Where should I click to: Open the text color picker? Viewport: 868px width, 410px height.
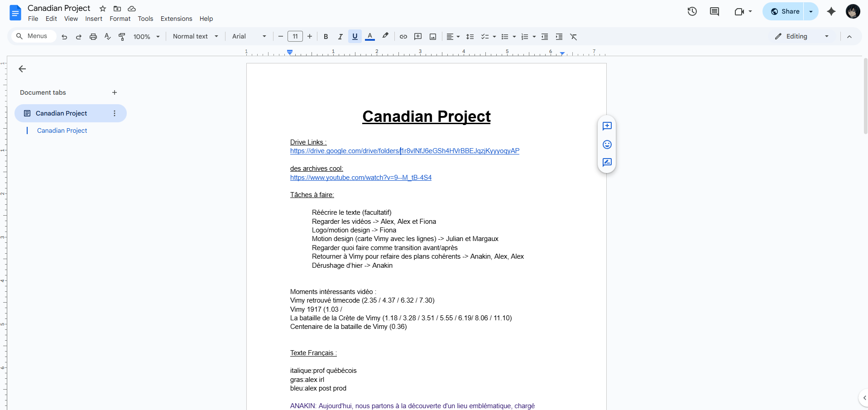click(370, 37)
